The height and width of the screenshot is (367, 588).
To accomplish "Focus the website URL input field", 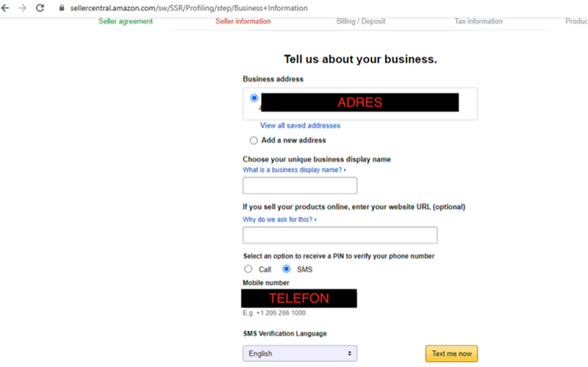I will pyautogui.click(x=340, y=235).
